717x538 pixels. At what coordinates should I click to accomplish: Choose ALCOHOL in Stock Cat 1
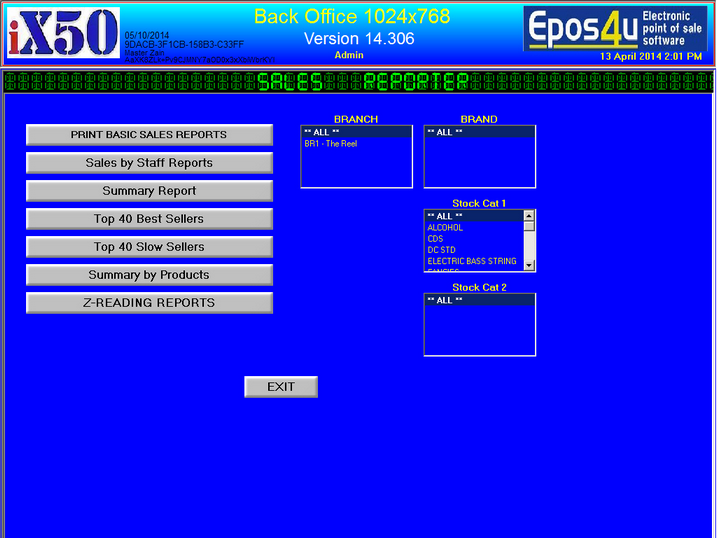tap(474, 228)
